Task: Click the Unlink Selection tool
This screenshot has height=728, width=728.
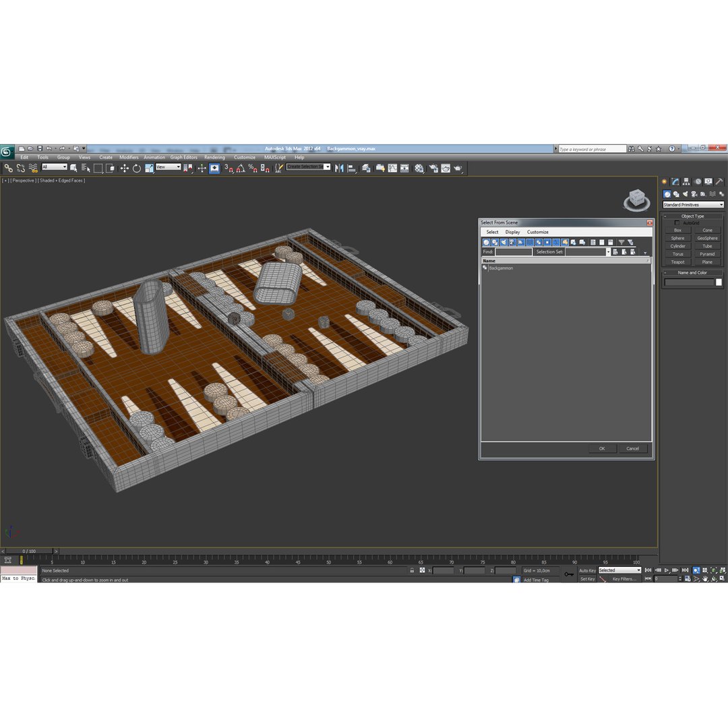Action: [20, 169]
